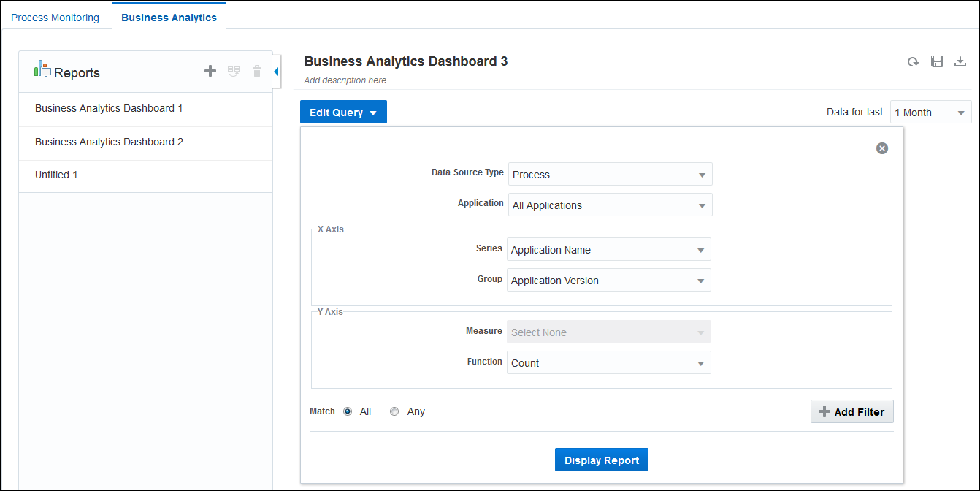Save the dashboard using the disk icon

pos(937,61)
